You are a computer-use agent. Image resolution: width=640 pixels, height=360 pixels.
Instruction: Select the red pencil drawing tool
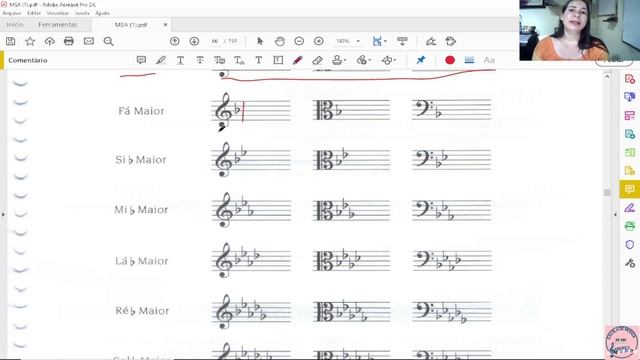coord(298,60)
